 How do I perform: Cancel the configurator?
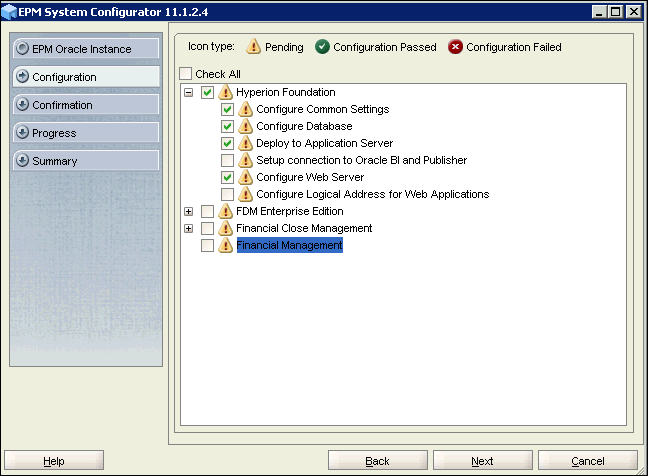coord(588,460)
